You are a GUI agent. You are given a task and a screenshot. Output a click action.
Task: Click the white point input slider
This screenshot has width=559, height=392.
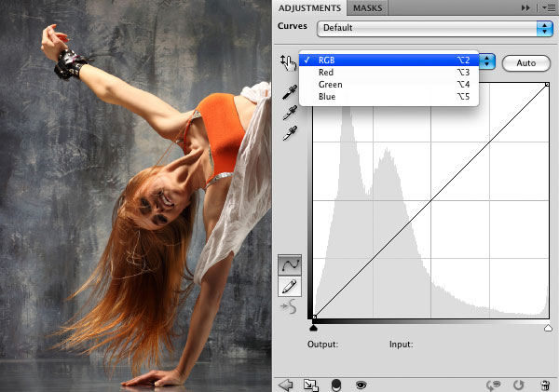tap(548, 328)
